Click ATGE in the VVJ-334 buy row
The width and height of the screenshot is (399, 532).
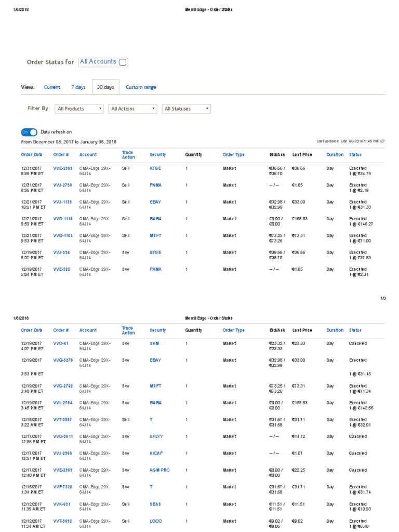tap(155, 252)
